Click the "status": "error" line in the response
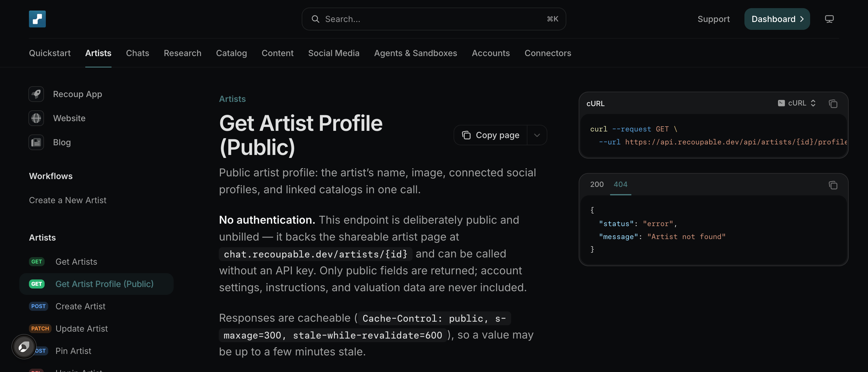Image resolution: width=868 pixels, height=372 pixels. point(638,224)
